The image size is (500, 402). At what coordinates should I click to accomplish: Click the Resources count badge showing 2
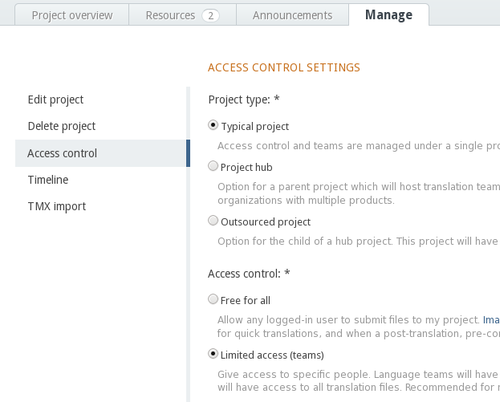click(x=210, y=15)
